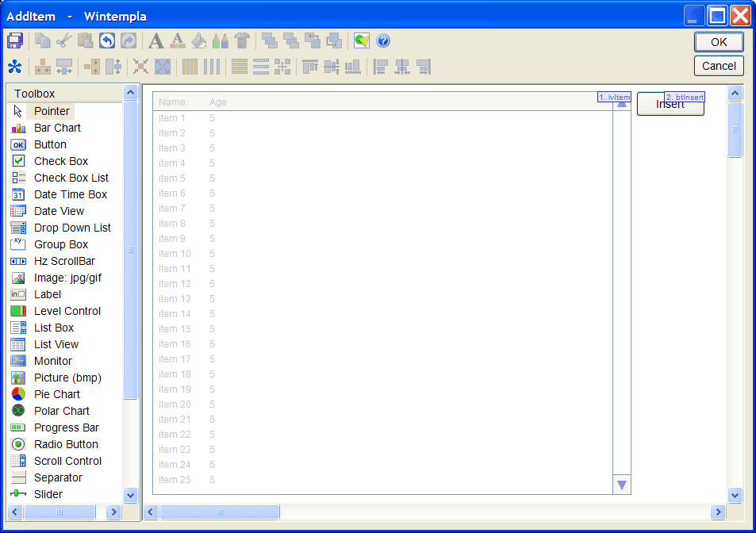The width and height of the screenshot is (756, 533).
Task: Click the shrink to center arrows icon
Action: 140,67
